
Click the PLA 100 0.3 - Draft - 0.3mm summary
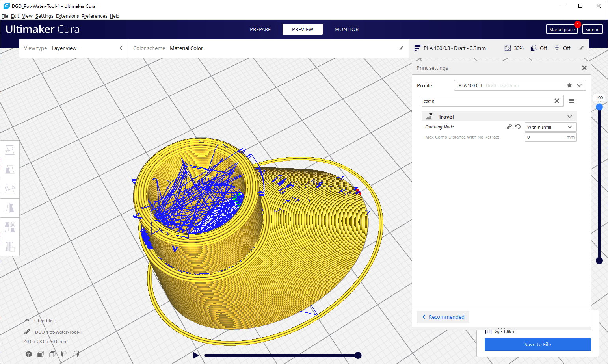pyautogui.click(x=455, y=48)
